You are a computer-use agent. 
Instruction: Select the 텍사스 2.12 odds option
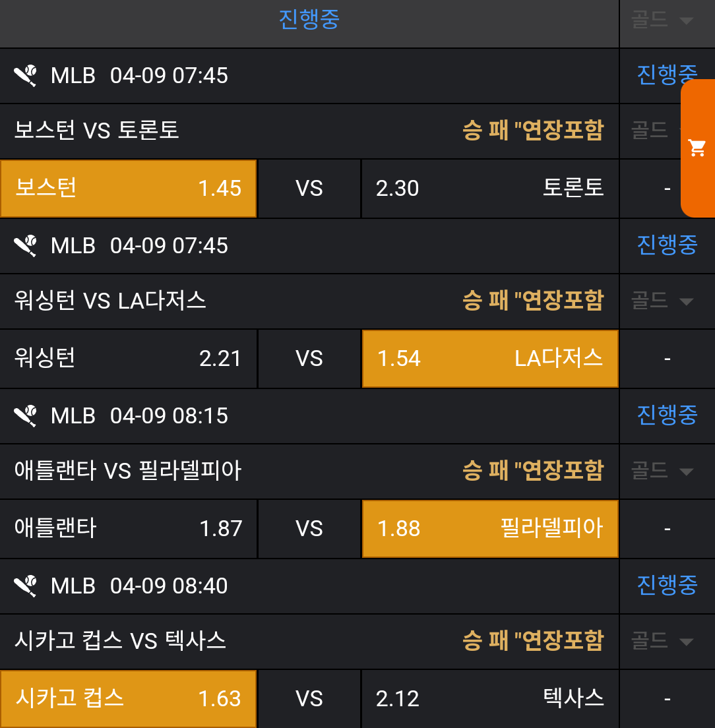tap(489, 699)
